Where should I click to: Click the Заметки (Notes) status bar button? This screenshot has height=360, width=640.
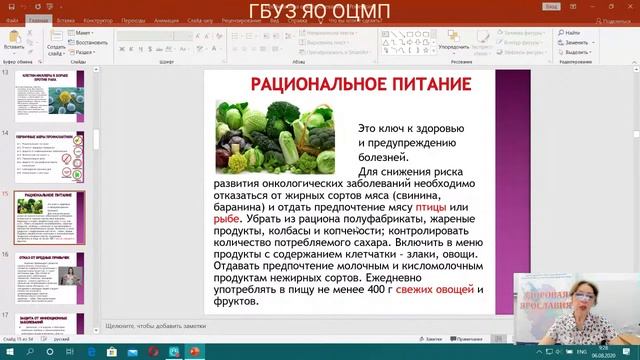point(431,339)
